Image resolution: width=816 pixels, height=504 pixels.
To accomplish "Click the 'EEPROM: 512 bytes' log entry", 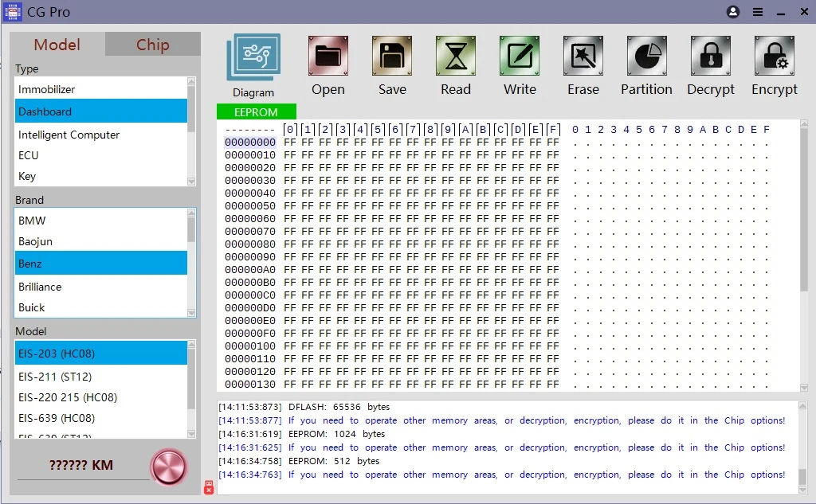I will [x=299, y=461].
